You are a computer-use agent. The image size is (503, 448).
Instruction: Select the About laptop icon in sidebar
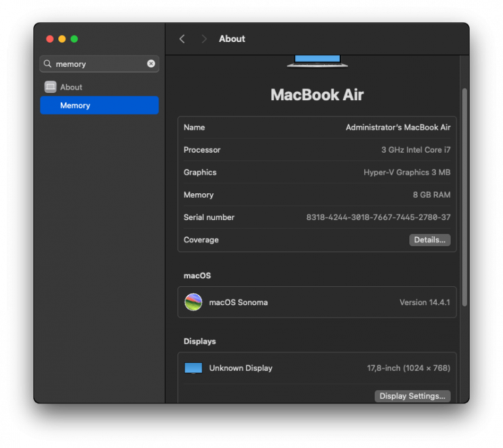click(50, 87)
